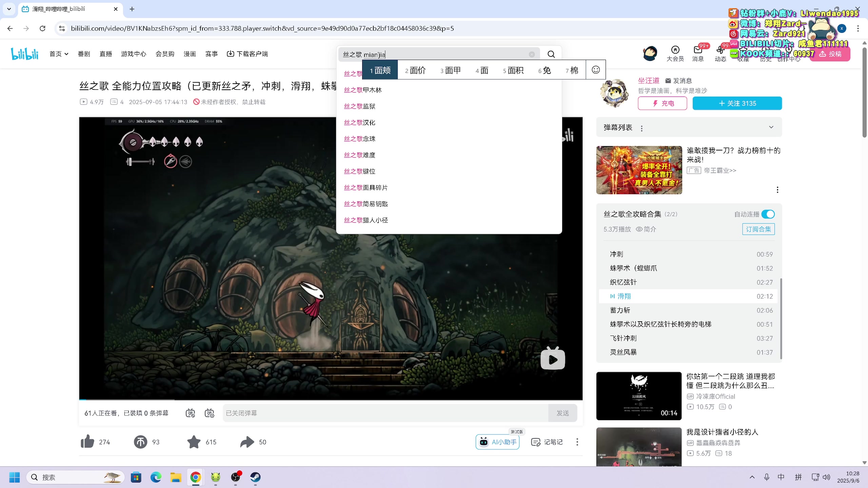Open 冷冻库Official video thumbnail
868x488 pixels.
[x=639, y=396]
